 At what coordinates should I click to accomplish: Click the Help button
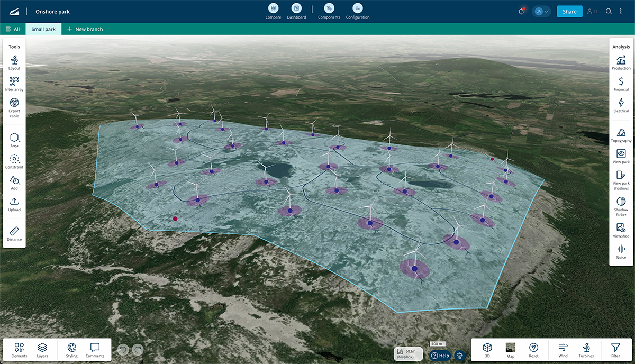pyautogui.click(x=440, y=356)
